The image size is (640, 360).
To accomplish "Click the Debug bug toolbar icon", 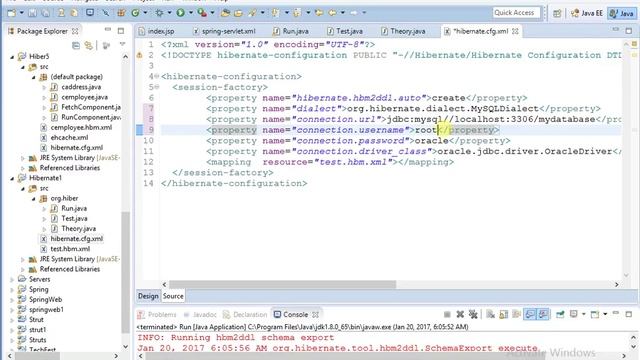I will [x=159, y=13].
